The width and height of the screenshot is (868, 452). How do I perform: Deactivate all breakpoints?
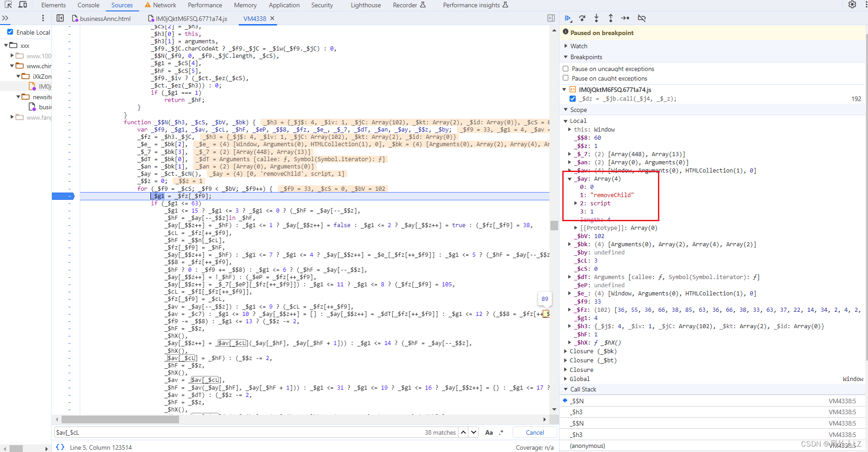(x=642, y=18)
